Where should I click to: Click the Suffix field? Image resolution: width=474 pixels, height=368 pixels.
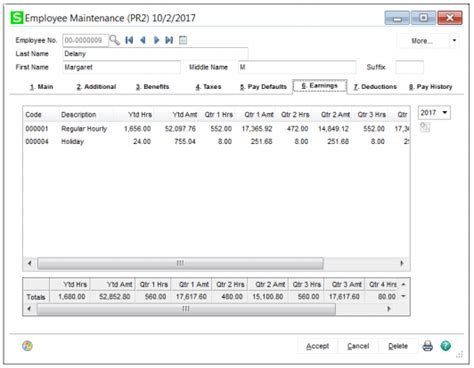[409, 67]
